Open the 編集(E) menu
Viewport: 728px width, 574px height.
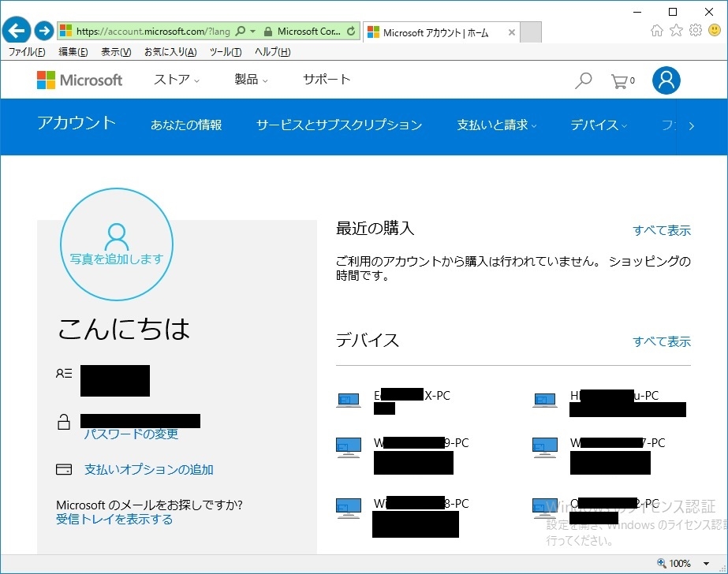tap(73, 52)
